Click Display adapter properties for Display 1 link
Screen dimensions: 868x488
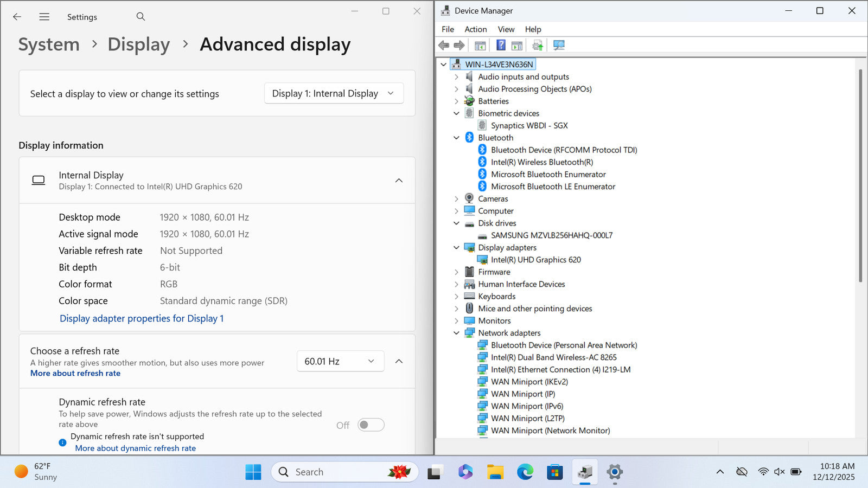tap(142, 318)
